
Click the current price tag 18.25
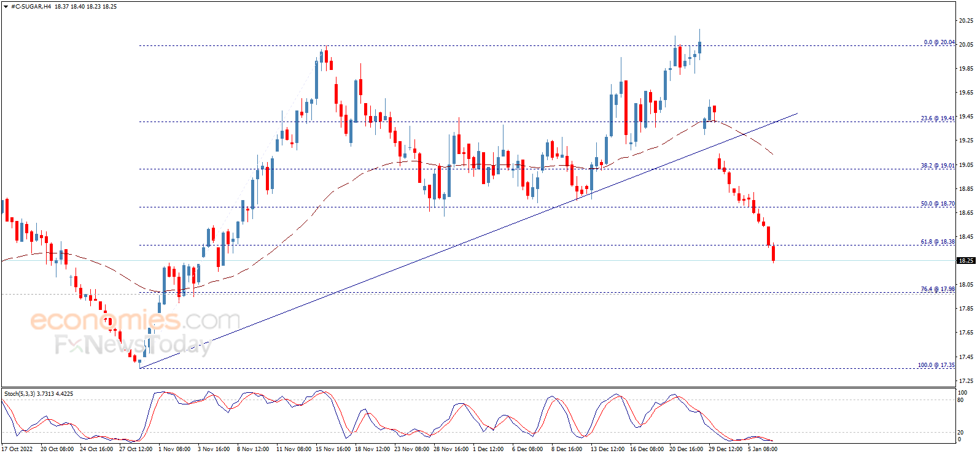tap(966, 261)
